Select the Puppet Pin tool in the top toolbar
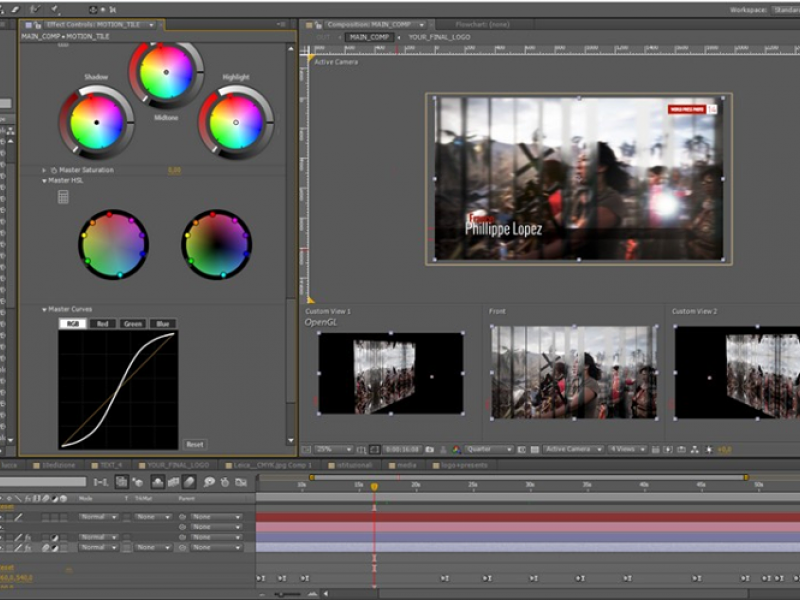 click(55, 9)
